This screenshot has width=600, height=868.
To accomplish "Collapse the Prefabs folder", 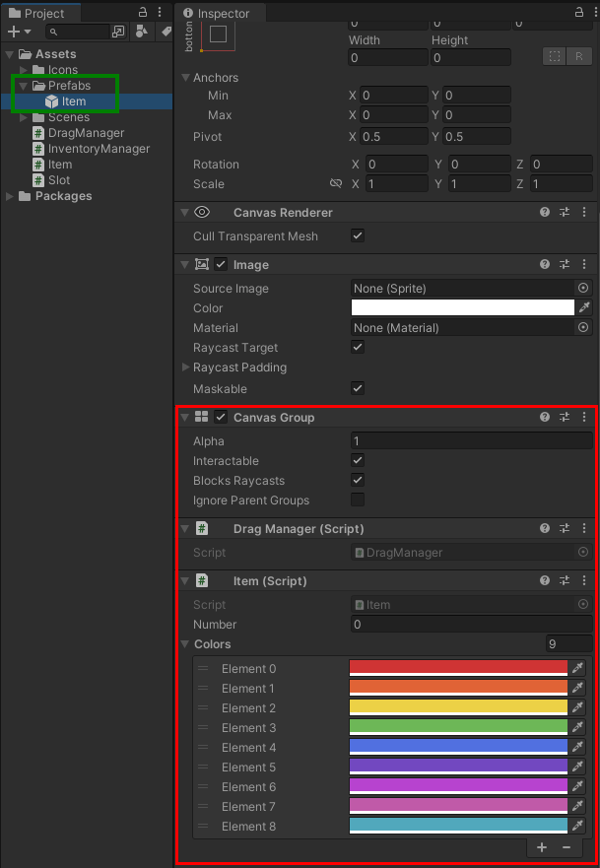I will 24,86.
